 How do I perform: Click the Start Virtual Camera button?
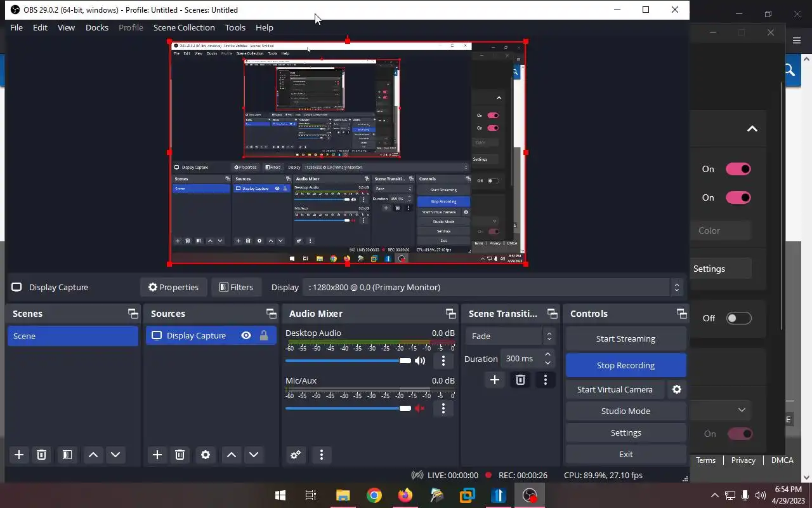pos(615,389)
